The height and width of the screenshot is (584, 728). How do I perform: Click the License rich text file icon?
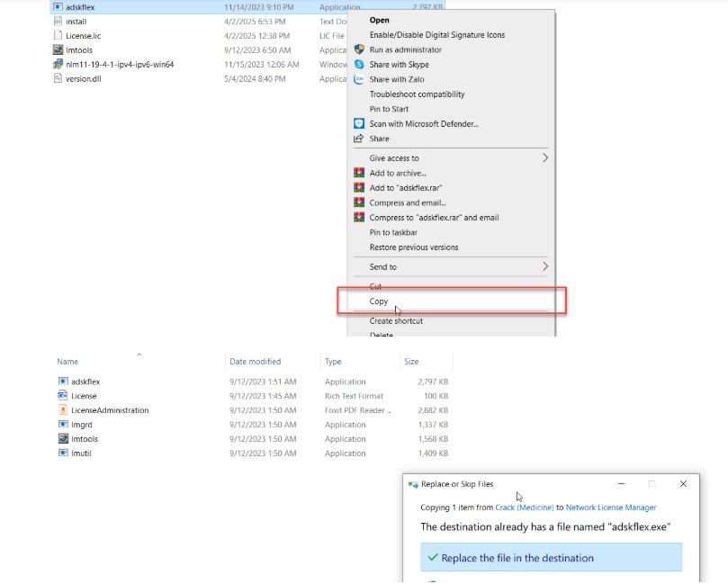(x=63, y=396)
